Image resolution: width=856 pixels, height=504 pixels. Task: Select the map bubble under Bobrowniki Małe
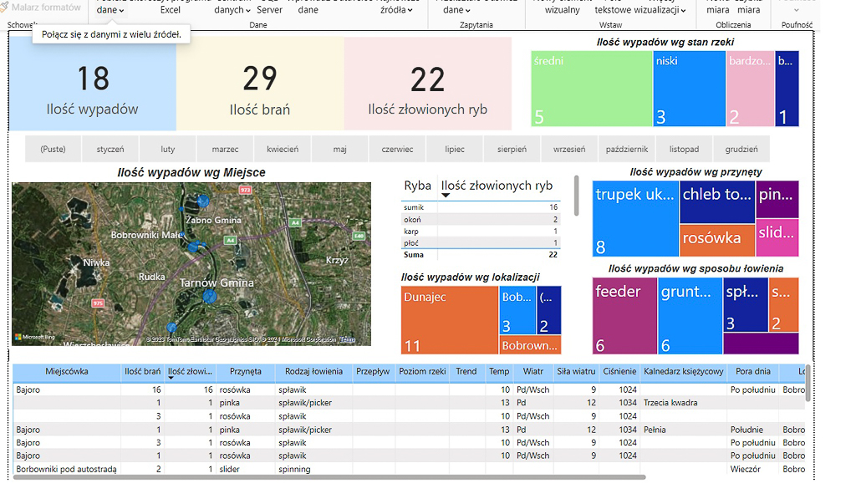192,247
